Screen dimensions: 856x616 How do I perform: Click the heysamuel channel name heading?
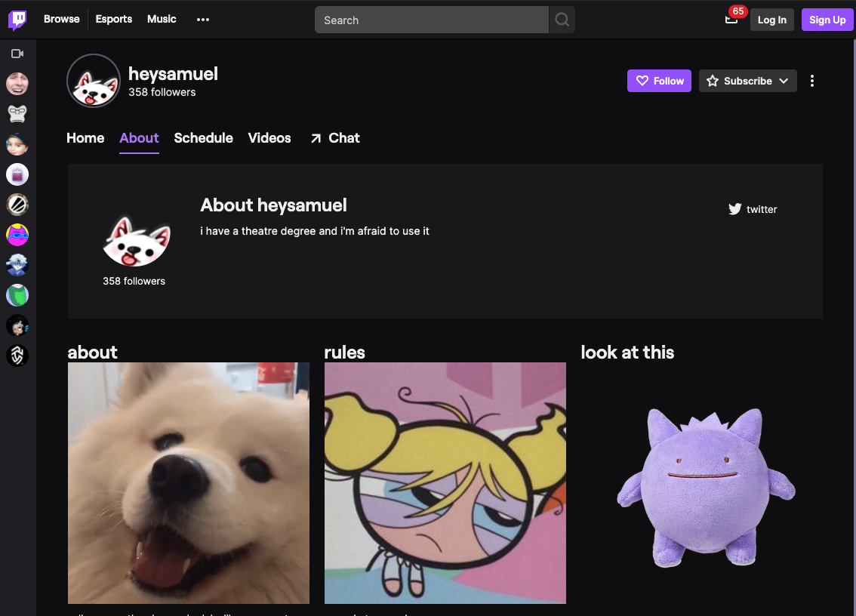[x=173, y=74]
